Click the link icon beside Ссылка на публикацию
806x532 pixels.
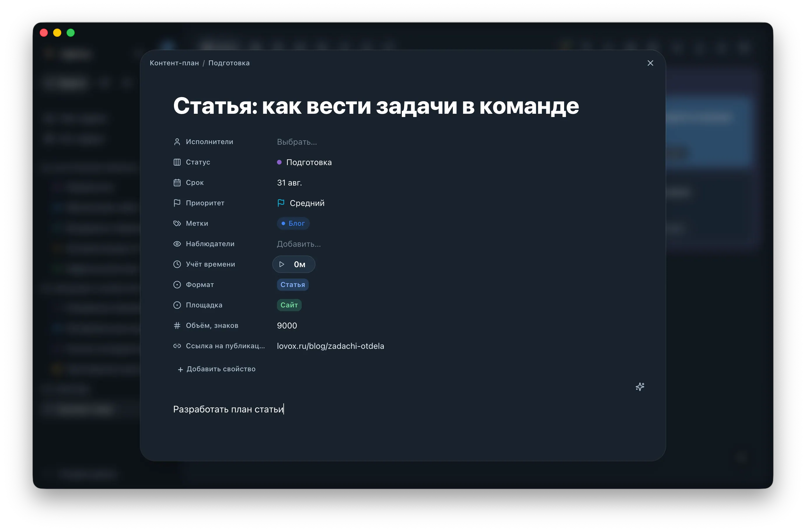point(177,346)
